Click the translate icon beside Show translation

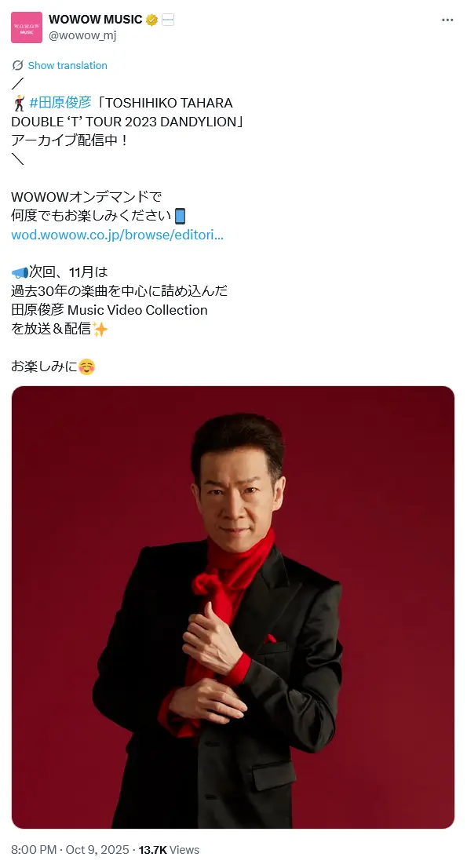coord(18,65)
